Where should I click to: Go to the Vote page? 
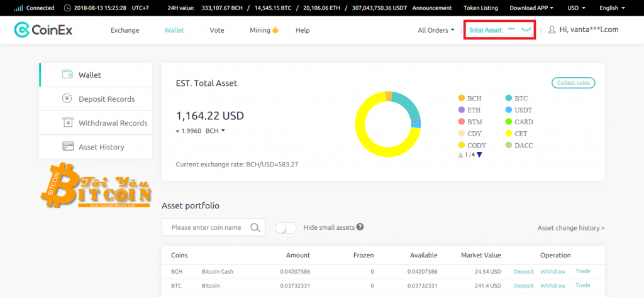[216, 30]
